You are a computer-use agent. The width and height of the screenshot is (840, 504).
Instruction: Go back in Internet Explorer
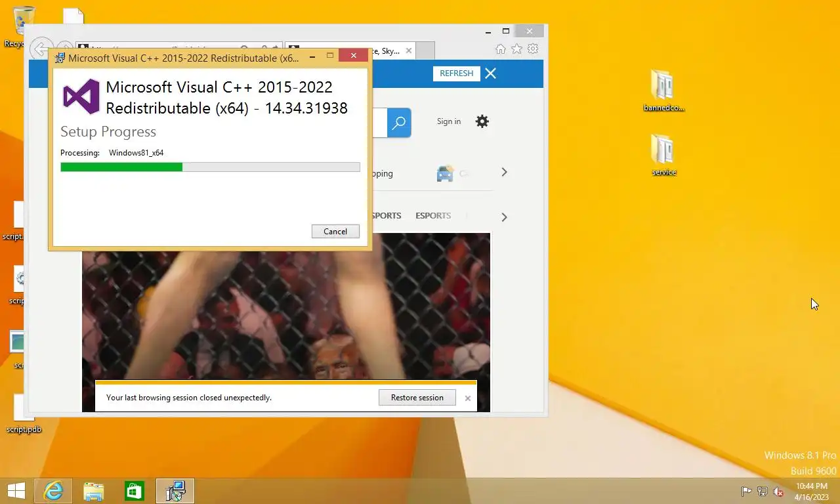[41, 49]
